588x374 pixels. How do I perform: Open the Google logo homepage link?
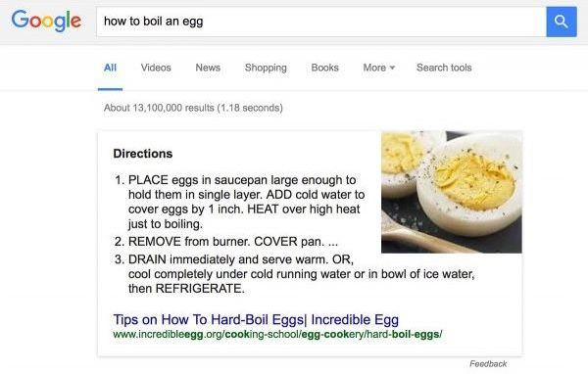[46, 21]
